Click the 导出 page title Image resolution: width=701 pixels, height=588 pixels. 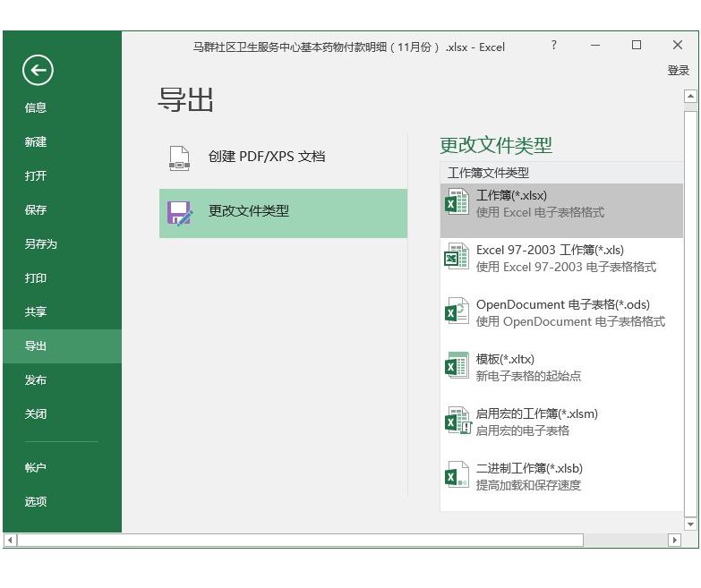(x=185, y=99)
